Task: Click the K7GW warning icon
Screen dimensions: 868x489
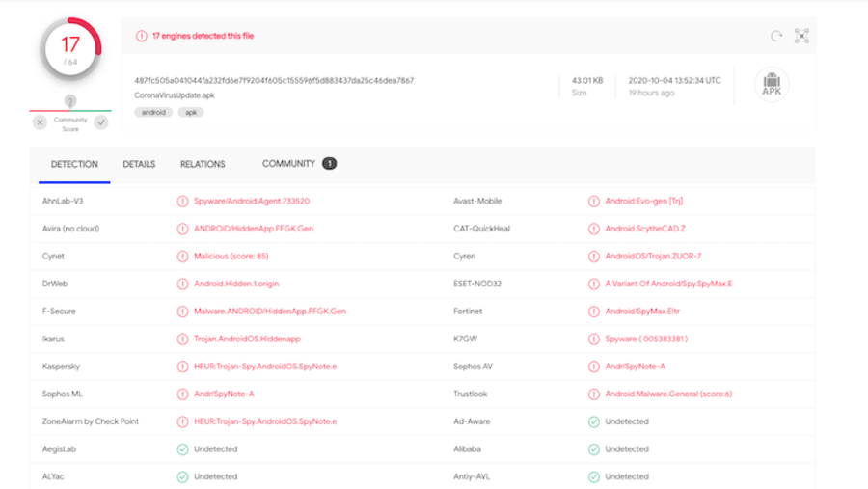Action: (594, 339)
